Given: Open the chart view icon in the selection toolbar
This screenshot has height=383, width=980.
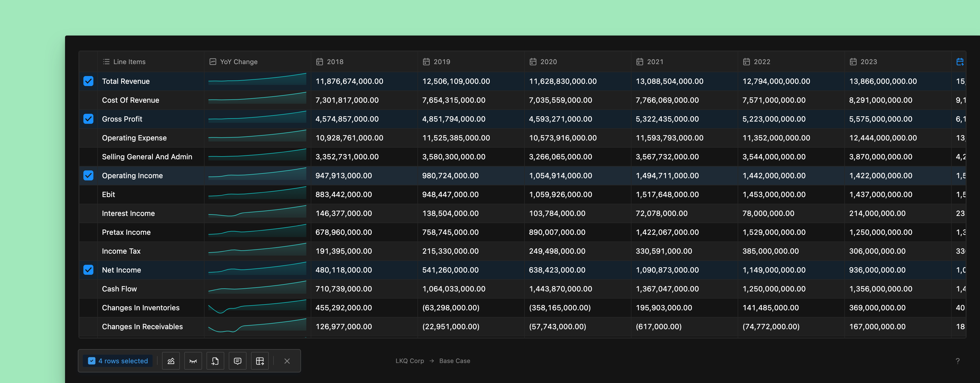Looking at the screenshot, I should coord(170,361).
